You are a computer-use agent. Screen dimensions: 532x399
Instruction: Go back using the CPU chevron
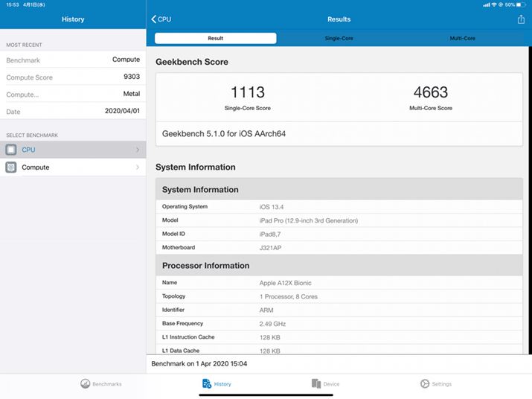click(154, 19)
